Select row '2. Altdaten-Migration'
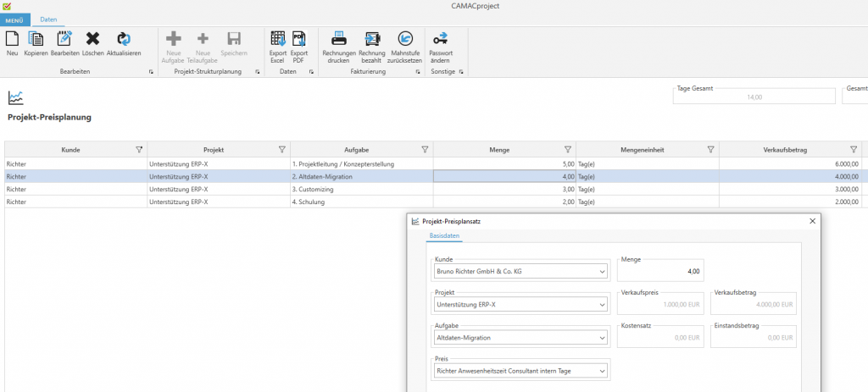This screenshot has height=392, width=868. [433, 176]
